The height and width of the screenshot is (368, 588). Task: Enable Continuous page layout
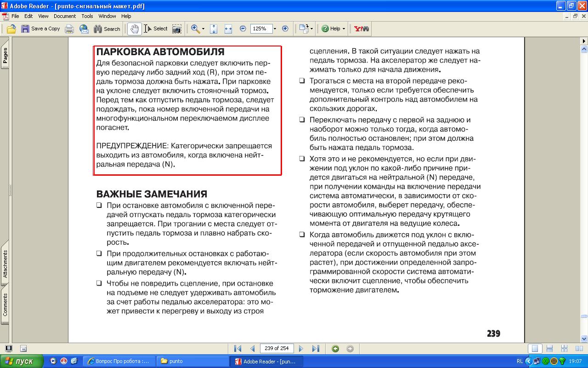point(549,349)
